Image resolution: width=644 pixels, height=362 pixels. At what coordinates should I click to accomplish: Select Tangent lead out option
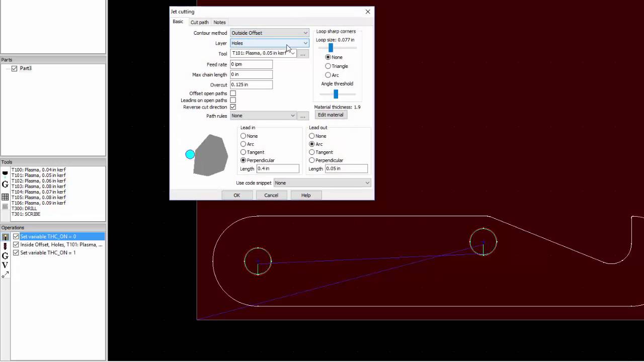click(312, 152)
